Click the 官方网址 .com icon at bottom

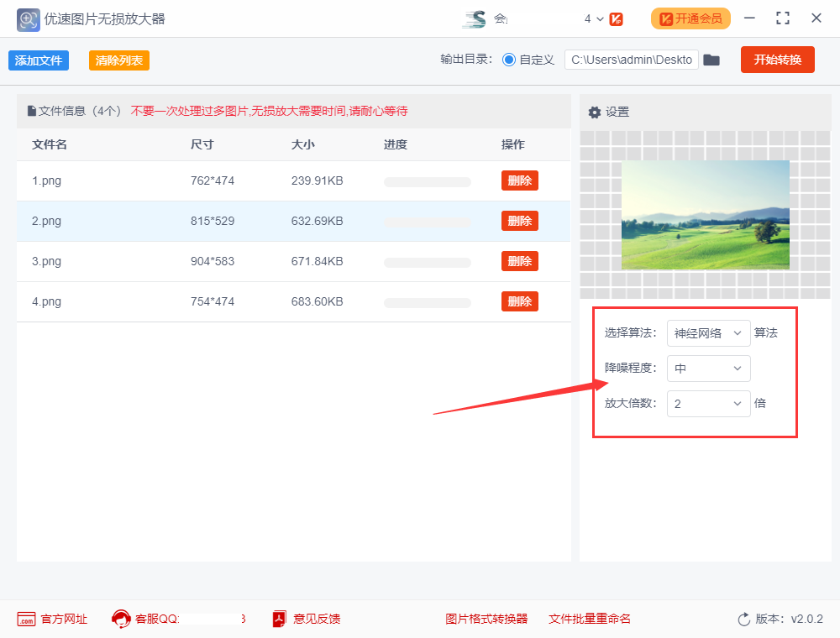coord(25,619)
